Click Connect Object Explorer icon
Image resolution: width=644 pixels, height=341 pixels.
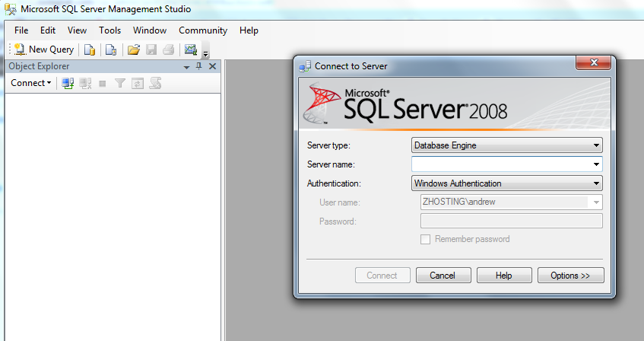tap(68, 84)
